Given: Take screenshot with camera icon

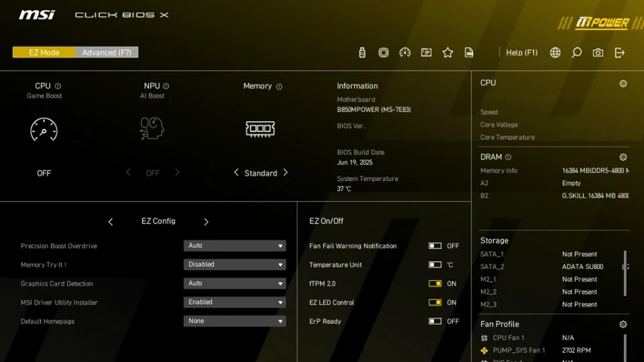Looking at the screenshot, I should [x=598, y=52].
